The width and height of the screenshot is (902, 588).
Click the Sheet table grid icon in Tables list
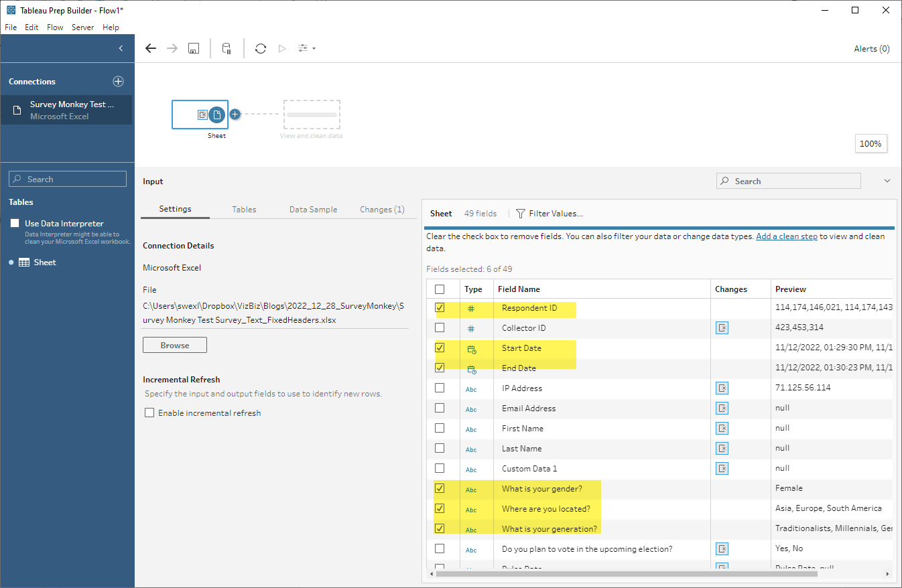pos(23,263)
